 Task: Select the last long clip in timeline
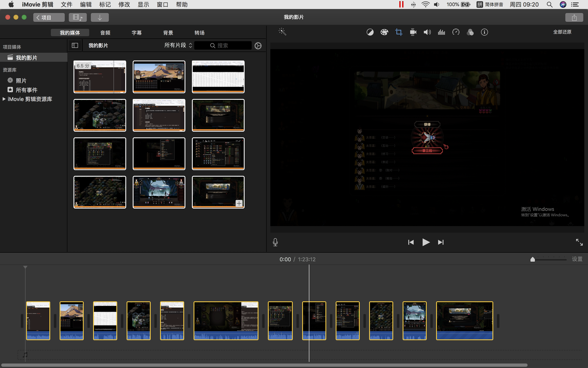[464, 321]
